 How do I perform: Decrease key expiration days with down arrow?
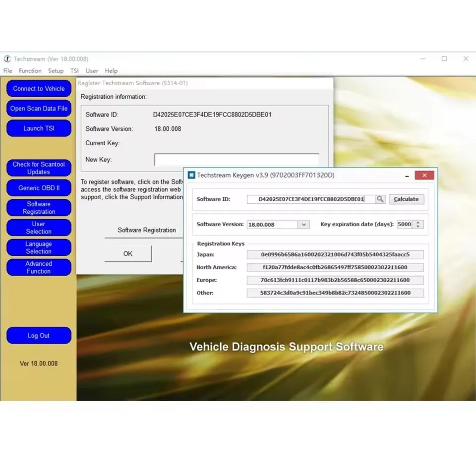pos(418,227)
